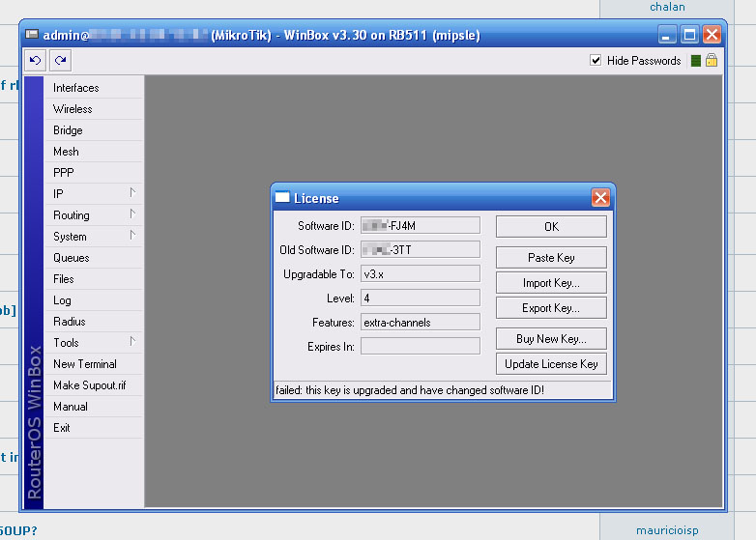Minimize the WinBox window

(x=667, y=35)
